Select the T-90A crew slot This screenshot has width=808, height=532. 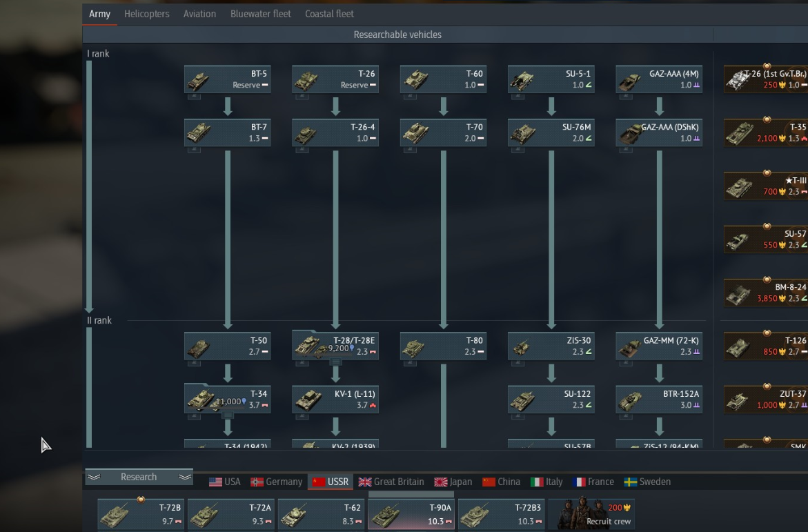pyautogui.click(x=411, y=515)
